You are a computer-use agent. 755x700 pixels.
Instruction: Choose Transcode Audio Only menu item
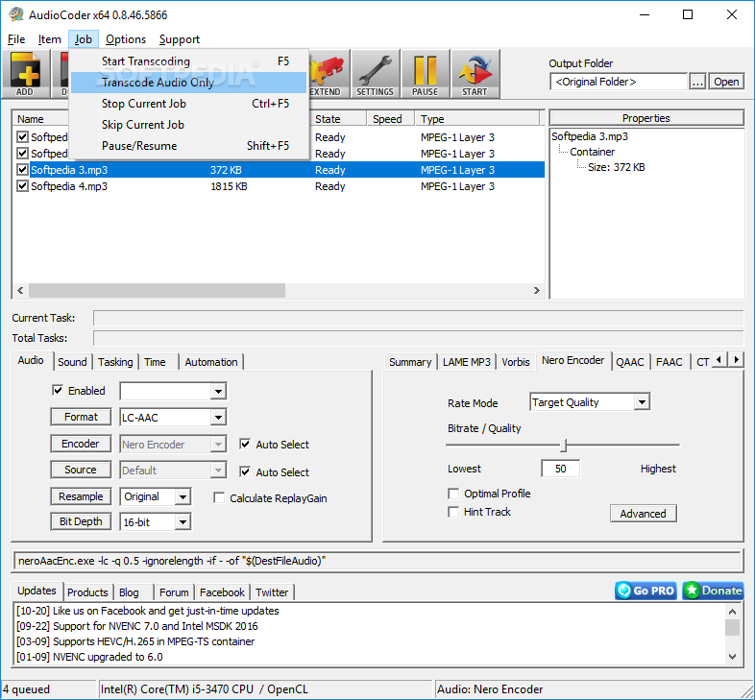tap(188, 83)
